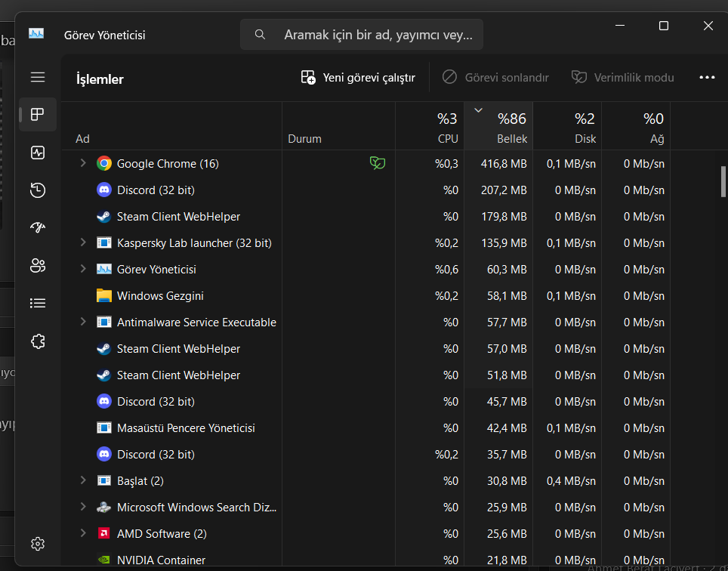
Task: Open Task Manager settings gear
Action: pos(38,544)
